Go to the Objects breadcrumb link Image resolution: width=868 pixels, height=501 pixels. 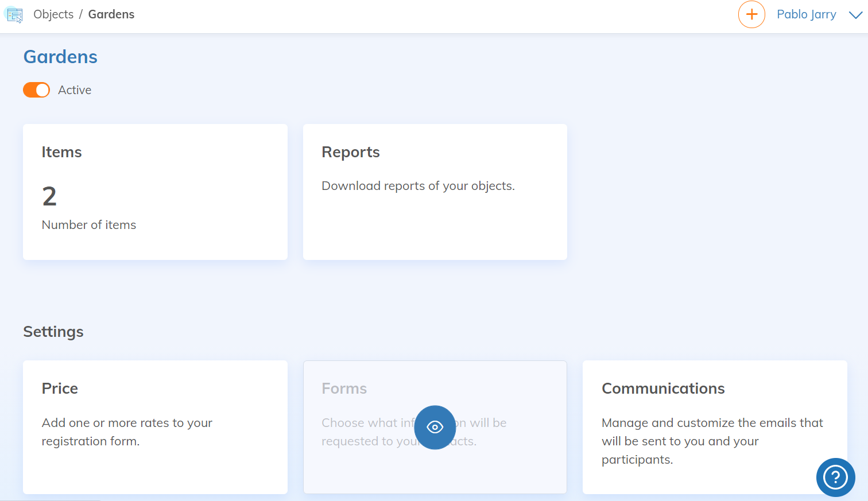tap(53, 14)
